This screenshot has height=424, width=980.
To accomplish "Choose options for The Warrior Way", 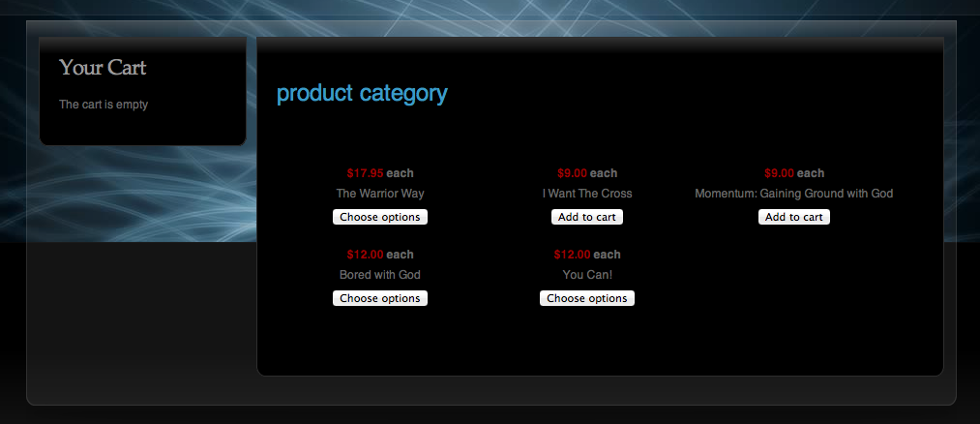I will (x=380, y=217).
